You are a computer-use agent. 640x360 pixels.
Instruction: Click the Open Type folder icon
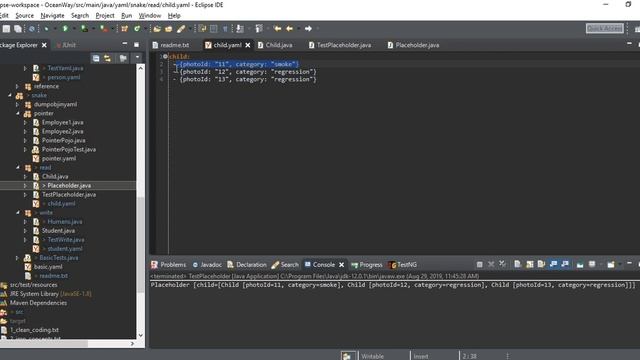[x=157, y=29]
